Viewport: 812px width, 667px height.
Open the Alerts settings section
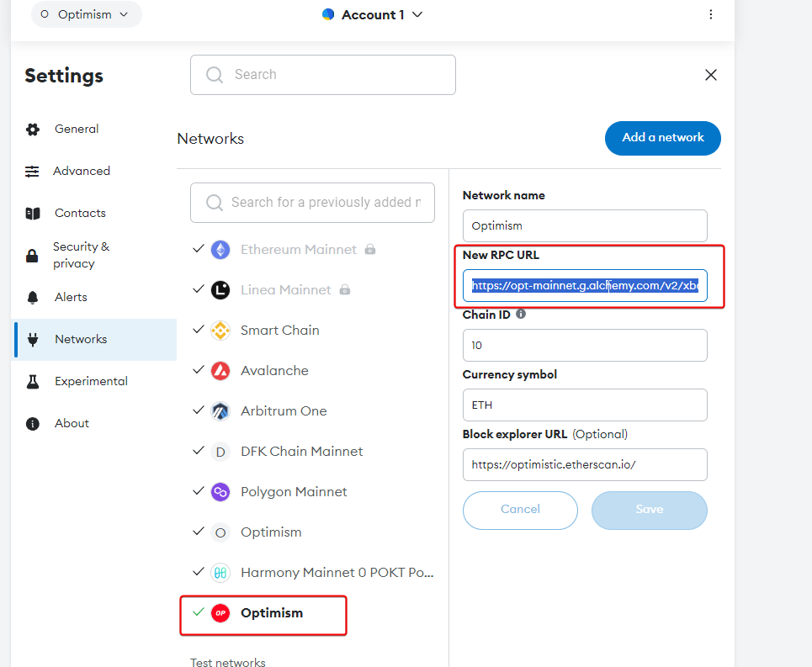71,297
